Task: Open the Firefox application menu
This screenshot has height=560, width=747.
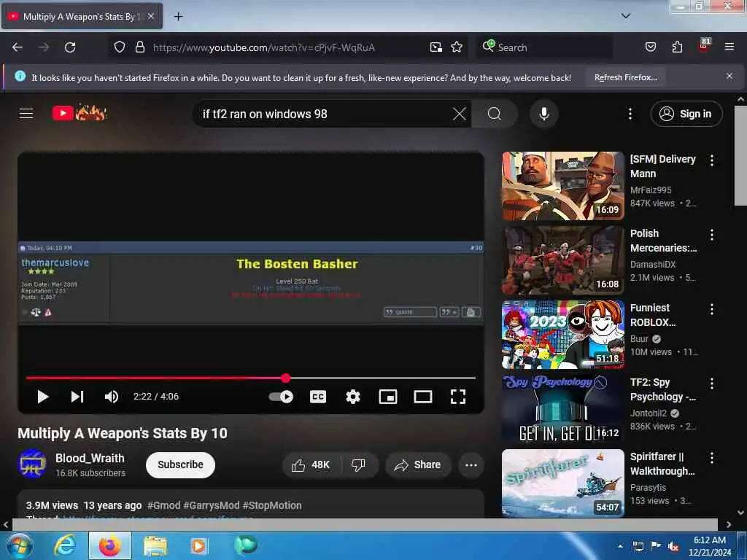Action: click(x=729, y=47)
